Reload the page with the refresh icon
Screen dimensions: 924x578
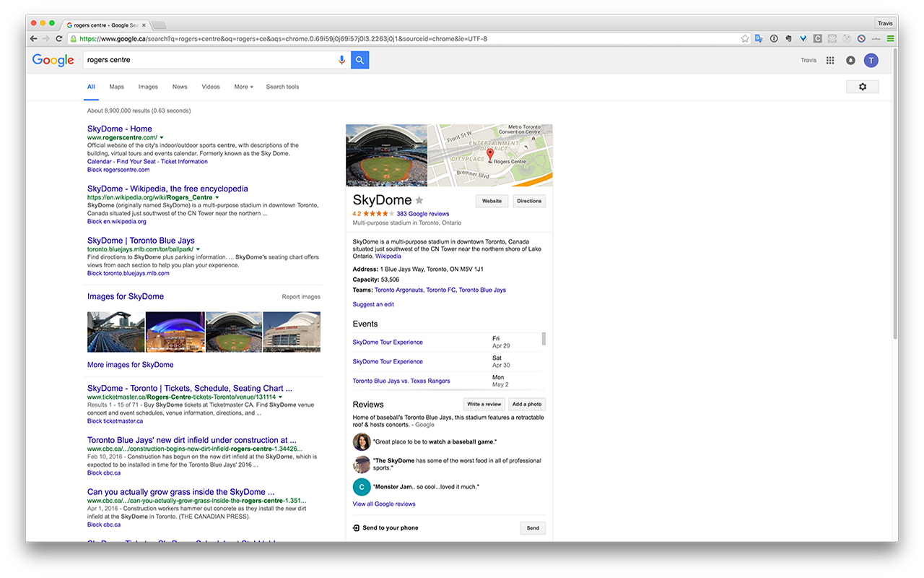pyautogui.click(x=58, y=38)
